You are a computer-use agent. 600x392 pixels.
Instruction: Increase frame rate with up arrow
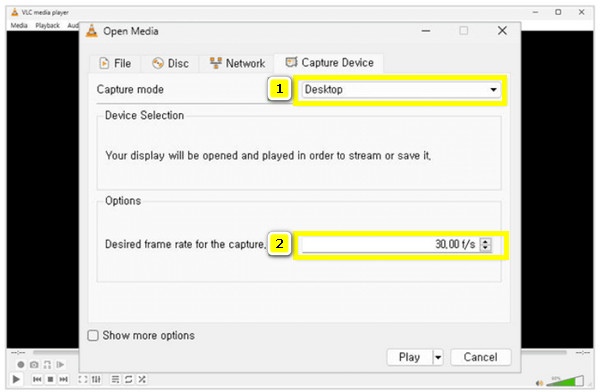[x=486, y=241]
